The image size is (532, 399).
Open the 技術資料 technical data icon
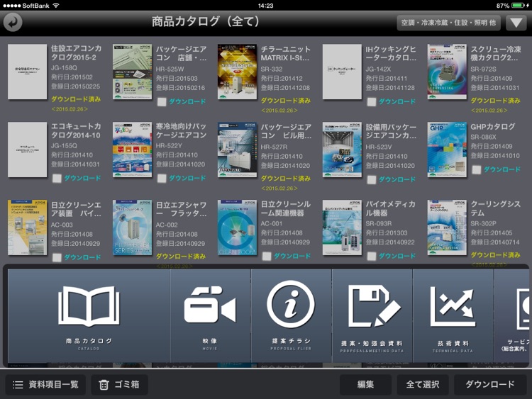(x=453, y=315)
